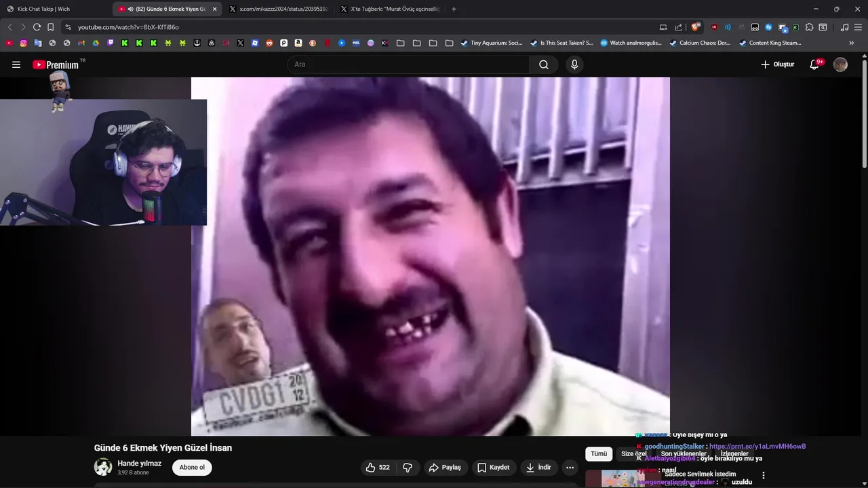868x488 pixels.
Task: Open the account avatar menu
Action: tap(840, 64)
